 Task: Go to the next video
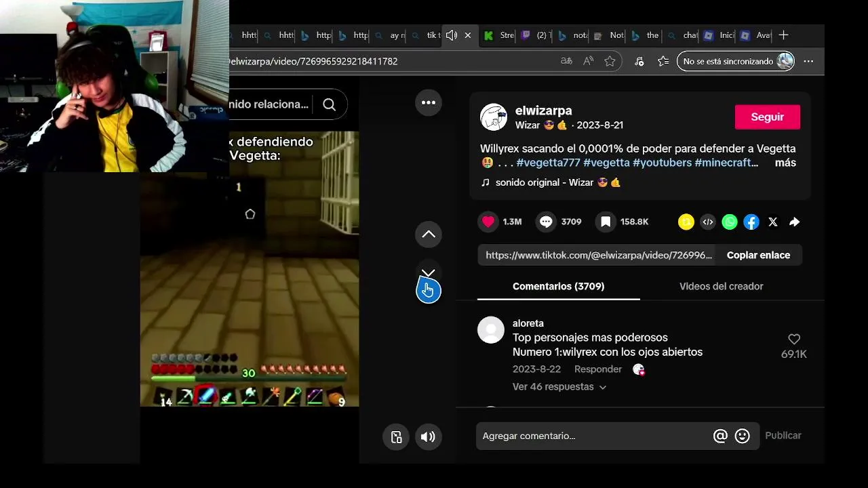click(x=429, y=273)
